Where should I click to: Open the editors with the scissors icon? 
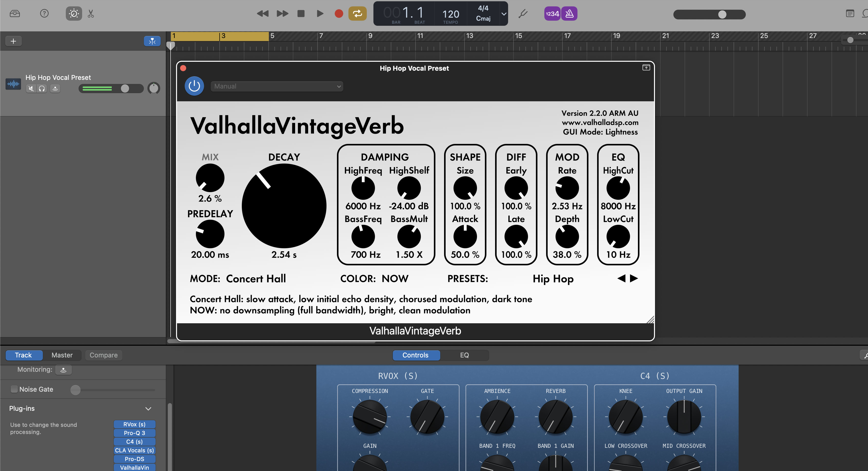tap(90, 14)
